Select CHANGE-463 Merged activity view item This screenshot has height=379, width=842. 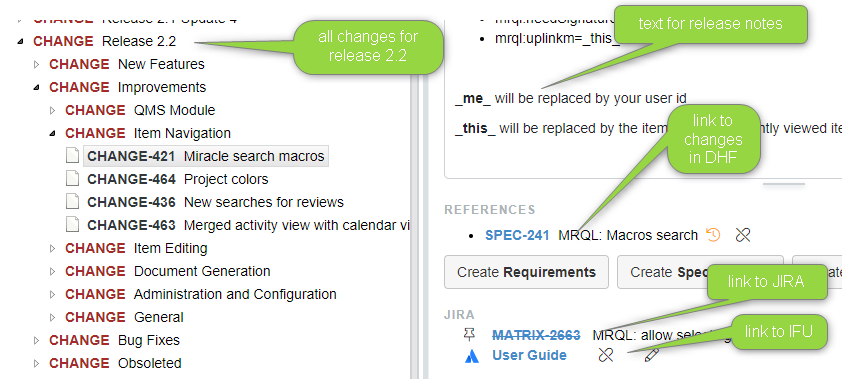pyautogui.click(x=249, y=225)
